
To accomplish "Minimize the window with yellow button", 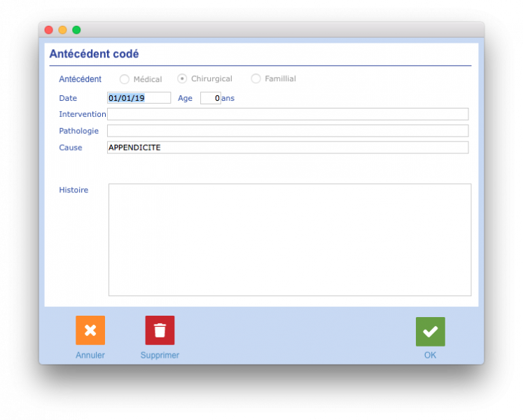I will coord(63,30).
